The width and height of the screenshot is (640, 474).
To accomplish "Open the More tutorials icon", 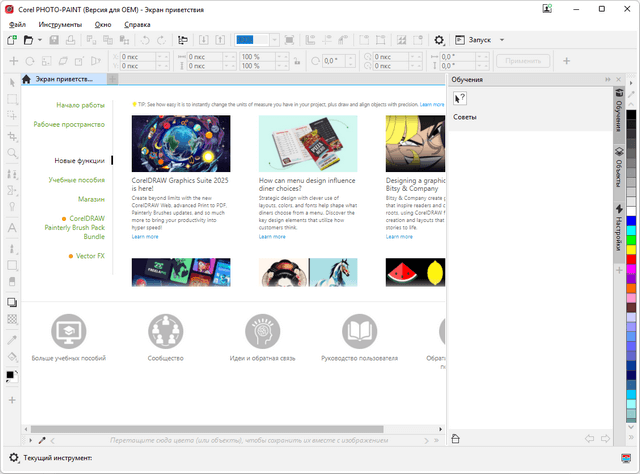I will point(69,330).
